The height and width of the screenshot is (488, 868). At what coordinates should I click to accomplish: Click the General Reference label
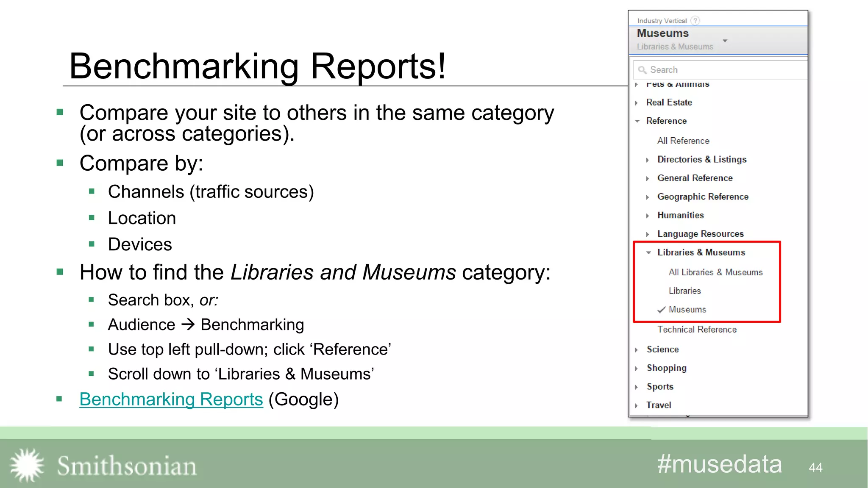point(695,178)
